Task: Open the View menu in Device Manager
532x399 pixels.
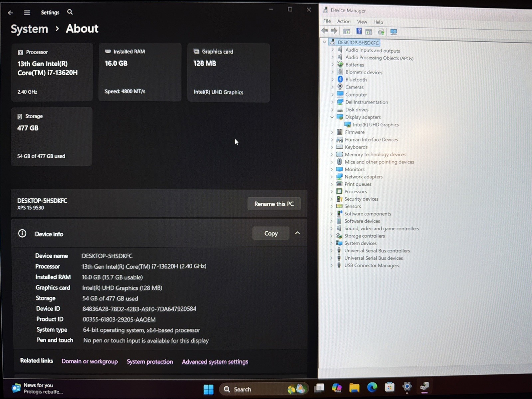Action: click(x=362, y=22)
